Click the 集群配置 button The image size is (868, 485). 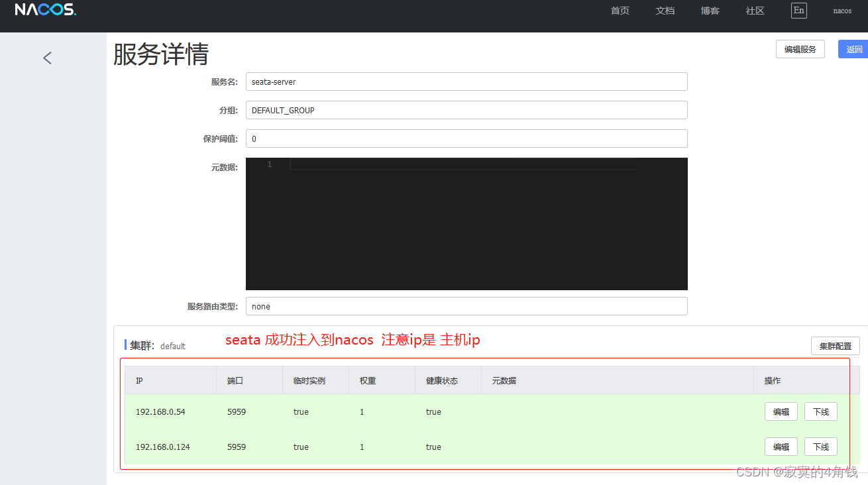point(836,346)
